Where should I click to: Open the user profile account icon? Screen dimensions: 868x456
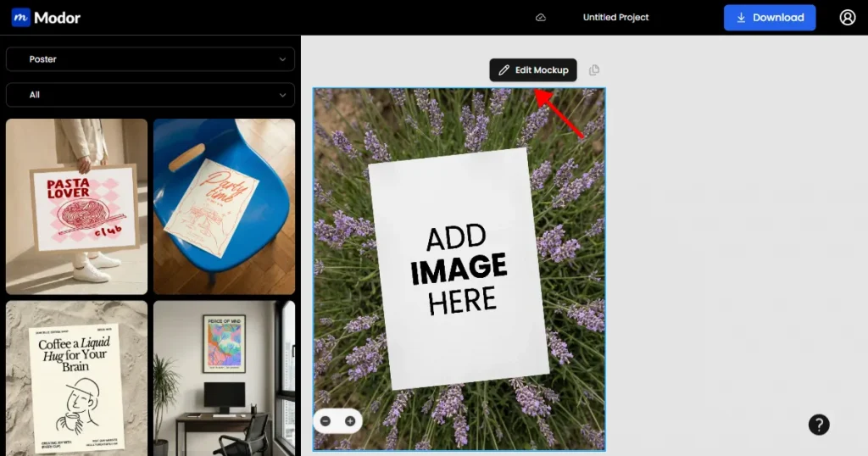coord(848,18)
